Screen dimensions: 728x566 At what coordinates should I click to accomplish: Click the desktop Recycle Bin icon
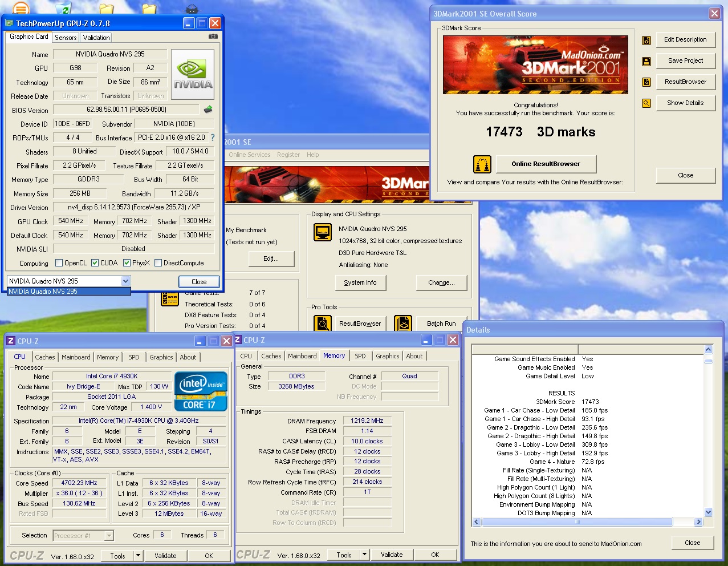pos(64,8)
